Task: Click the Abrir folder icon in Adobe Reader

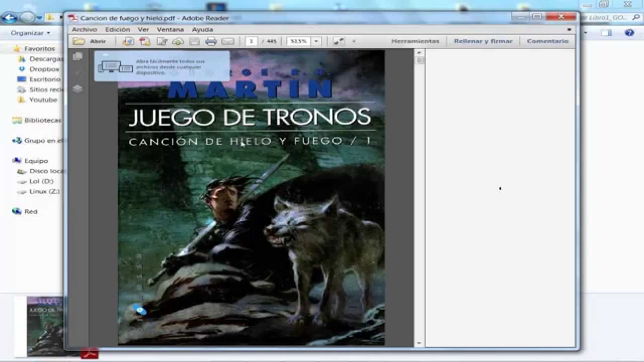Action: click(x=78, y=41)
